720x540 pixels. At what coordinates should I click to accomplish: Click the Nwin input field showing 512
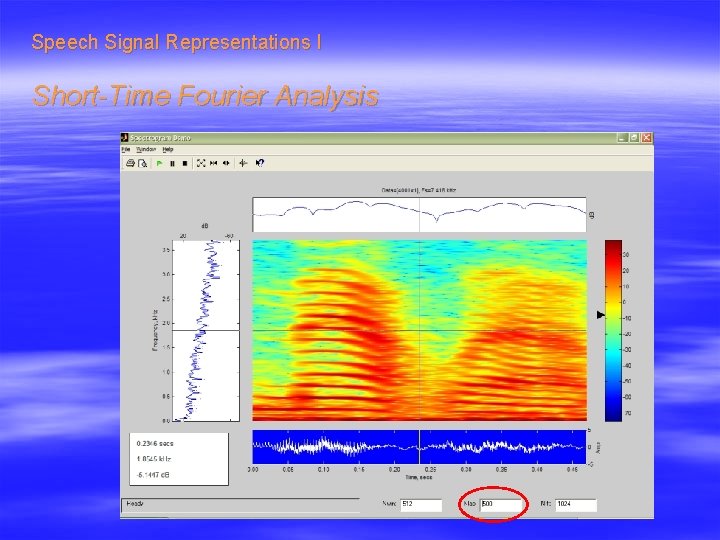pos(421,505)
